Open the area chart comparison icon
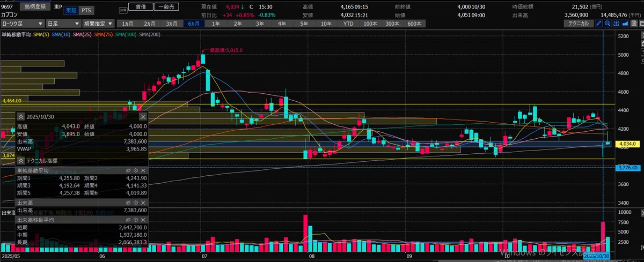 coord(625,24)
